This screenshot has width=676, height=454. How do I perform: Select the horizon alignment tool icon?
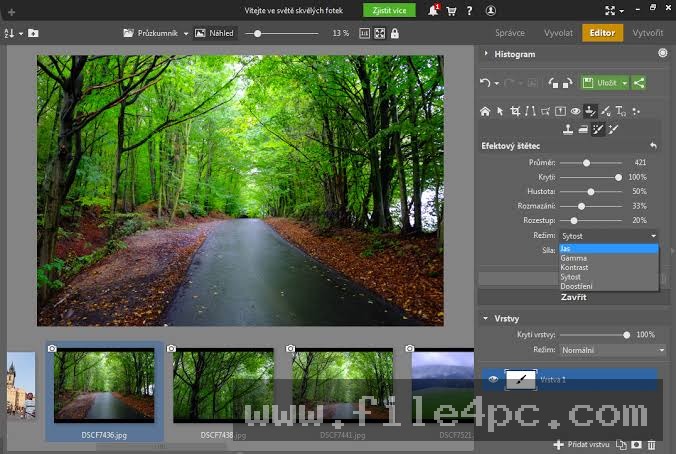[x=560, y=112]
